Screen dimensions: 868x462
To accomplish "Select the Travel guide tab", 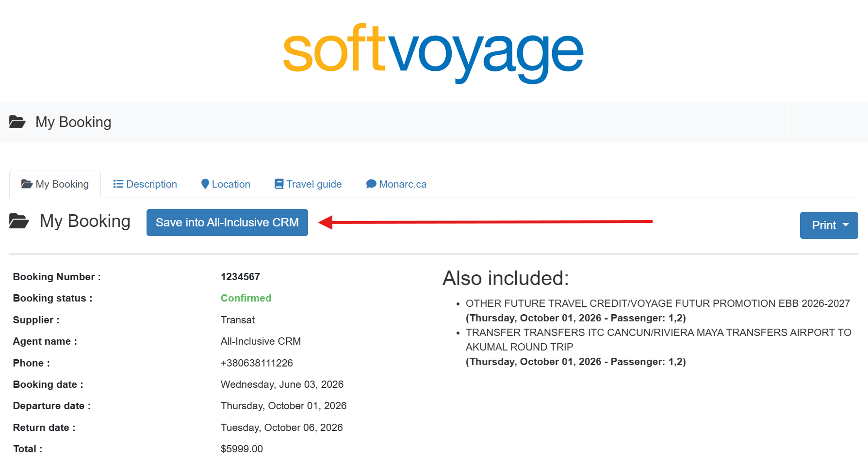I will [308, 184].
